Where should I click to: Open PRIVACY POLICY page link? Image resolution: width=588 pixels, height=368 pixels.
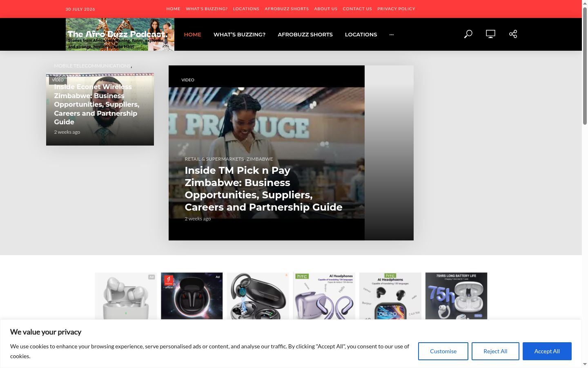pos(396,9)
